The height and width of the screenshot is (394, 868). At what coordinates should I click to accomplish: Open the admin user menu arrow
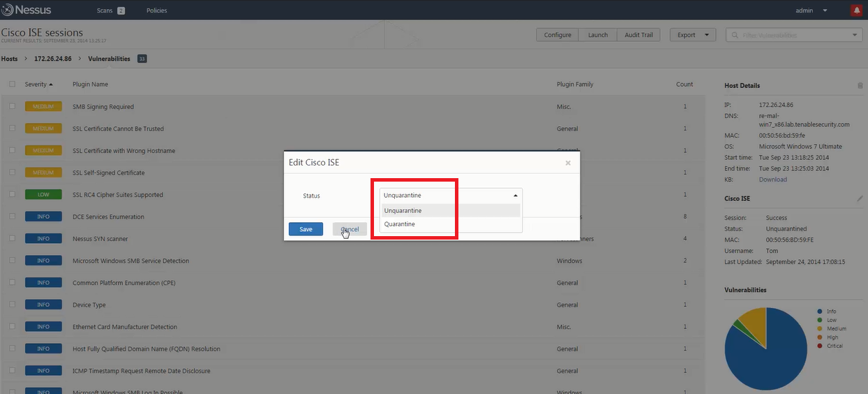coord(825,10)
